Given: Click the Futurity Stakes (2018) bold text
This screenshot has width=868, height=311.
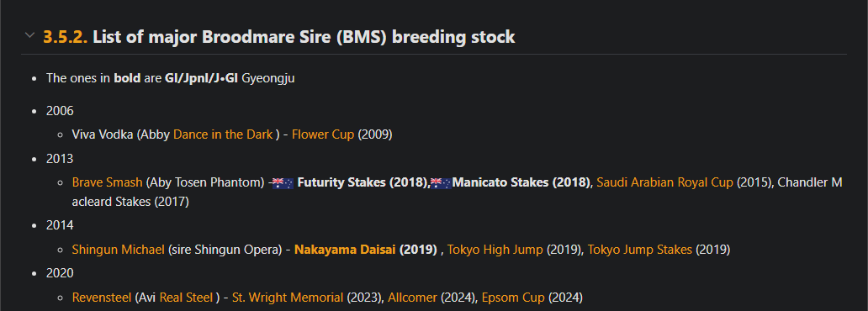Looking at the screenshot, I should (x=362, y=182).
